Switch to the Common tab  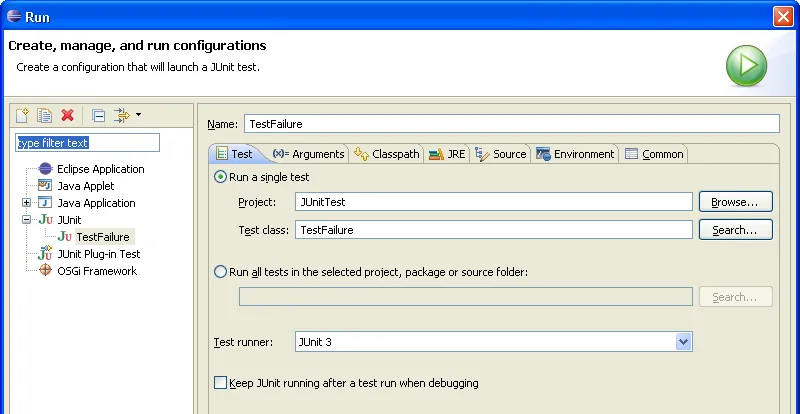[x=654, y=154]
